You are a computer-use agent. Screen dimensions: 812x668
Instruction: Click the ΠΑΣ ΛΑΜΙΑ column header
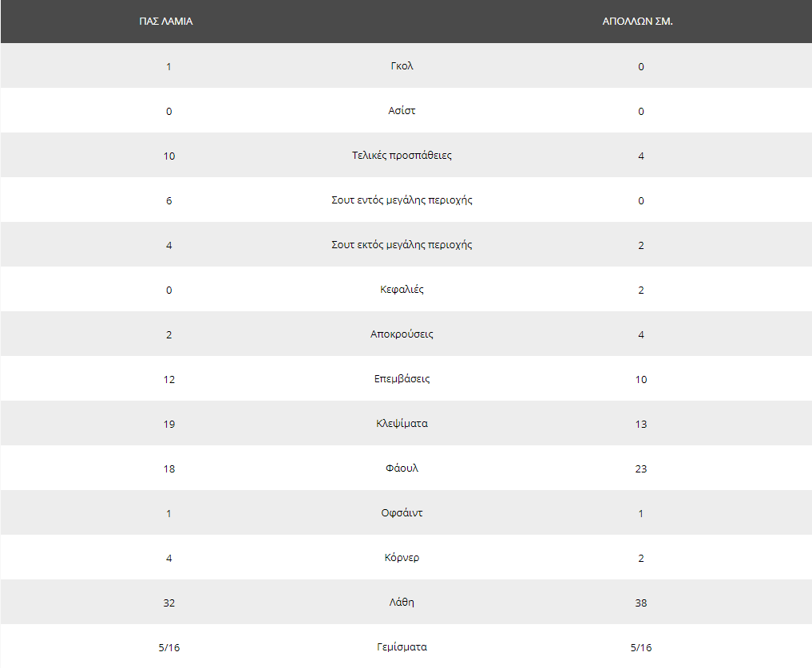166,22
